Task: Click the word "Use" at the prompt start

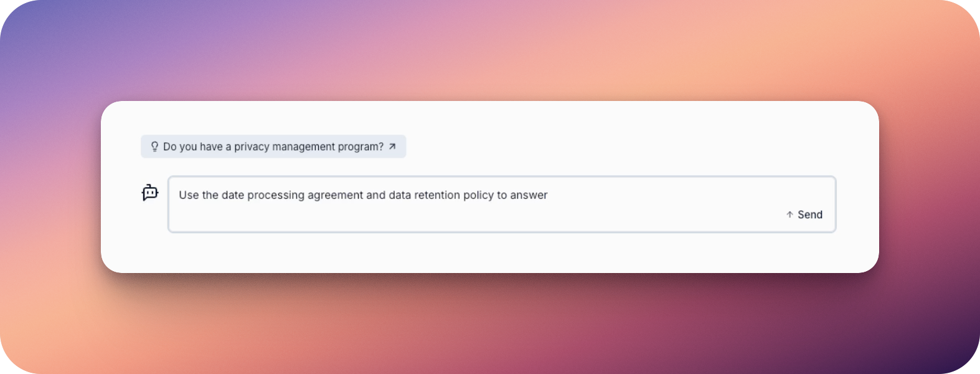Action: [189, 195]
